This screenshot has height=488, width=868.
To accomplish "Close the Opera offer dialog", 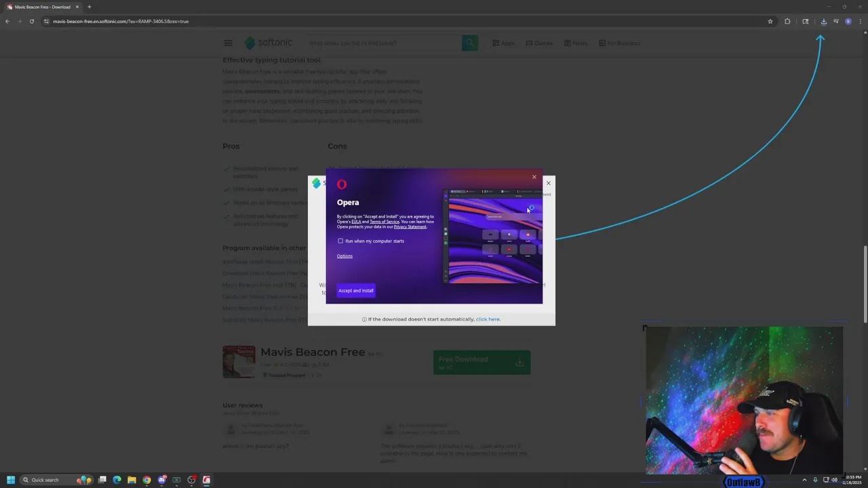I will tap(534, 177).
